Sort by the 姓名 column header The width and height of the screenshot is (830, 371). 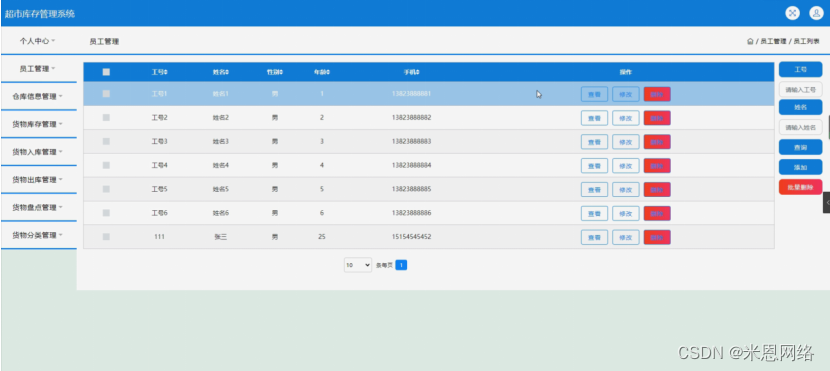[221, 72]
